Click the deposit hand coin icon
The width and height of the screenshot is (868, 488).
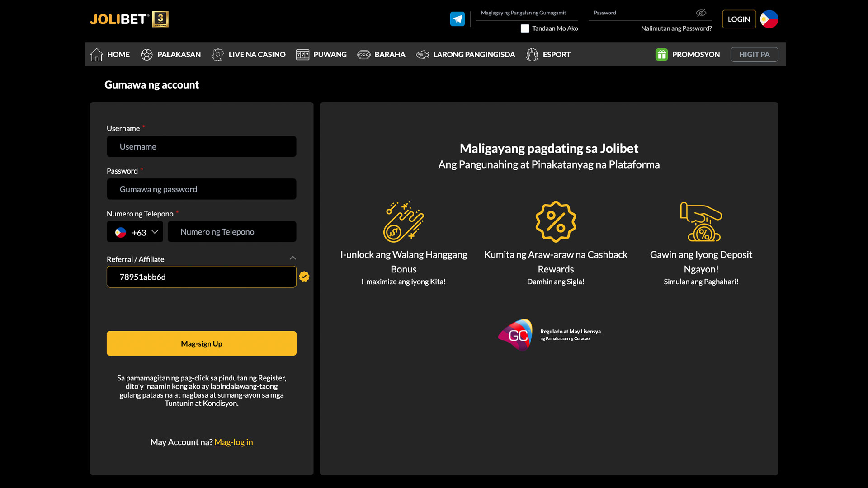[701, 221]
